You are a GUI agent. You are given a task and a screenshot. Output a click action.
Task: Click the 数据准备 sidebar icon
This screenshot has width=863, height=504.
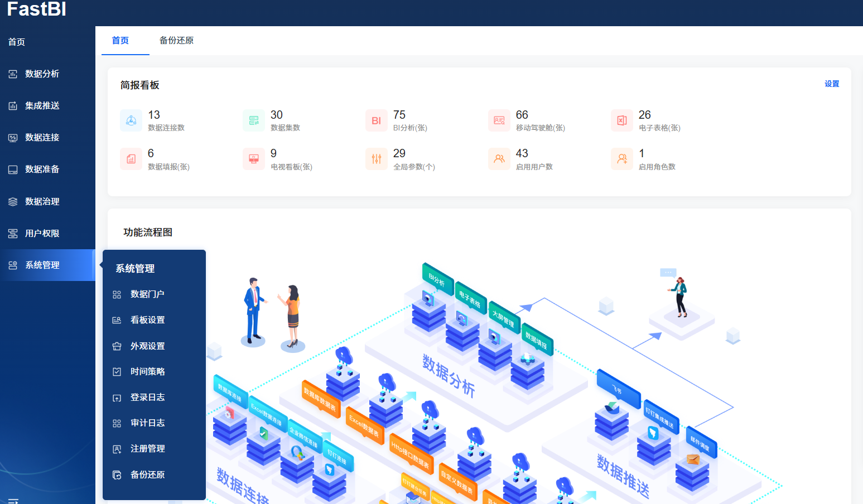(13, 169)
